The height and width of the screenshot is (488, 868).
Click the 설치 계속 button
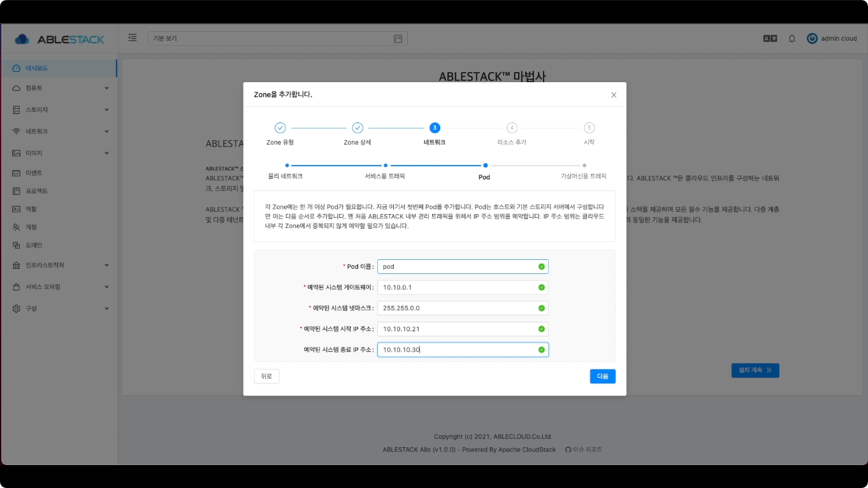pos(755,370)
